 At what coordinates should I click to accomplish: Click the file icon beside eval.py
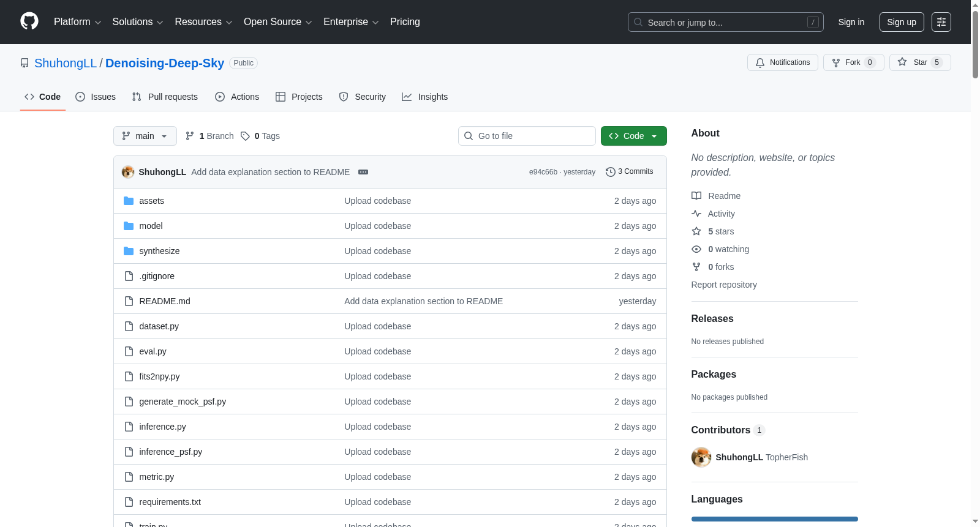point(129,351)
